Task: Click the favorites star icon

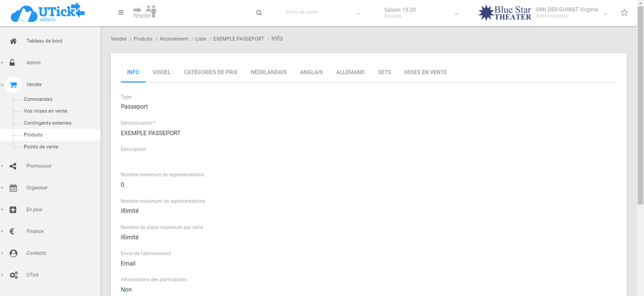Action: 624,13
